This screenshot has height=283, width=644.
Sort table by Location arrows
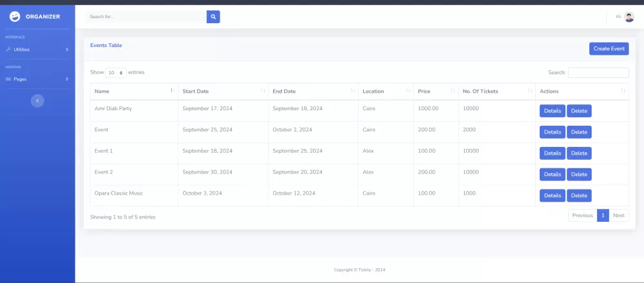[408, 90]
